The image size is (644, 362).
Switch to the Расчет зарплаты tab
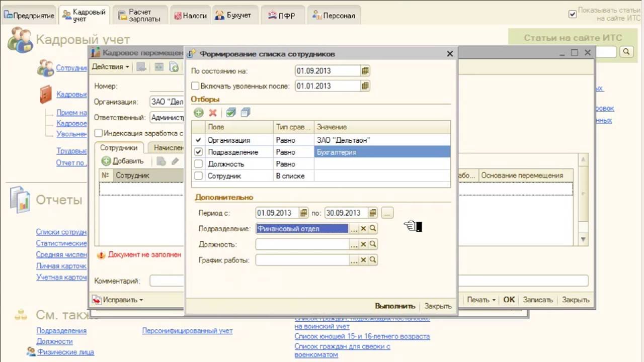(x=140, y=15)
